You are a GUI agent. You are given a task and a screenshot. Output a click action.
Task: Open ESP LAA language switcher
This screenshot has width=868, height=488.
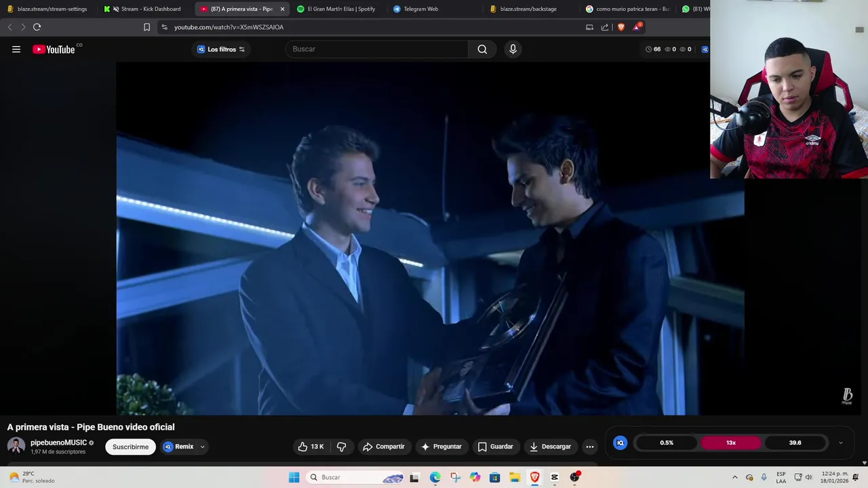click(781, 477)
